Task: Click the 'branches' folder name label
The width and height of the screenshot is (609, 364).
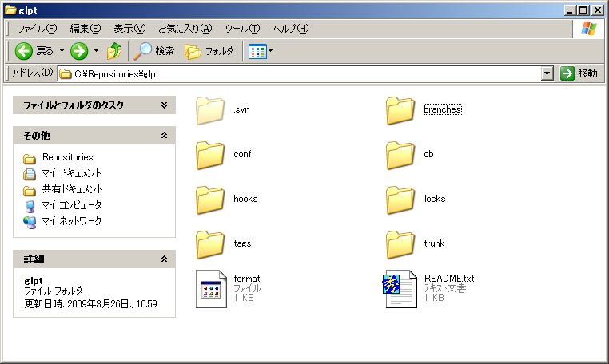Action: (443, 109)
